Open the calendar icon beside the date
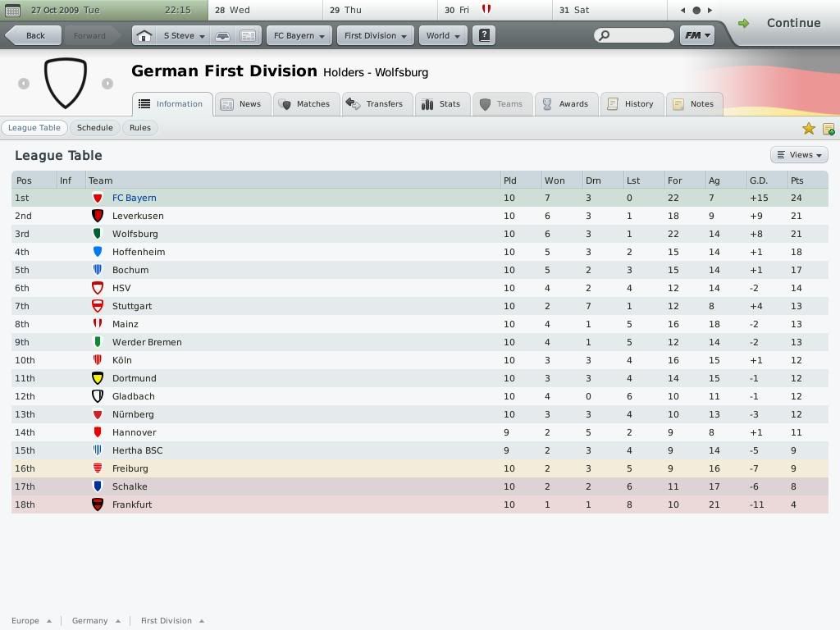 coord(11,10)
